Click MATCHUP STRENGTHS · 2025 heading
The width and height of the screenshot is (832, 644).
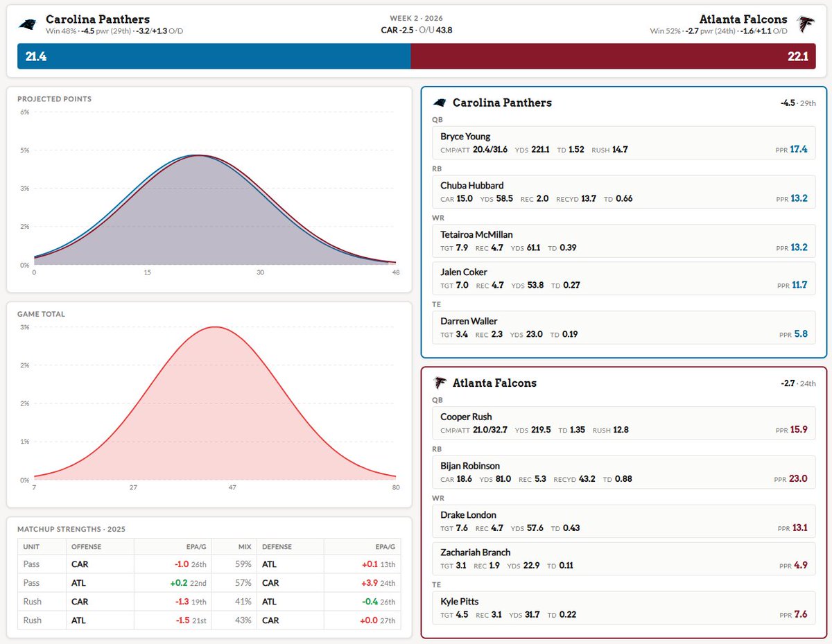coord(71,529)
